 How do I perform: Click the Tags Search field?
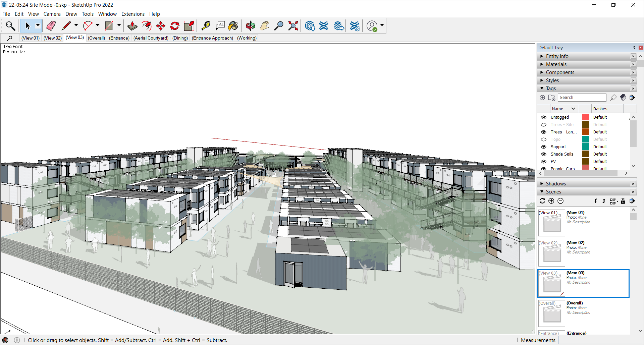[x=582, y=98]
